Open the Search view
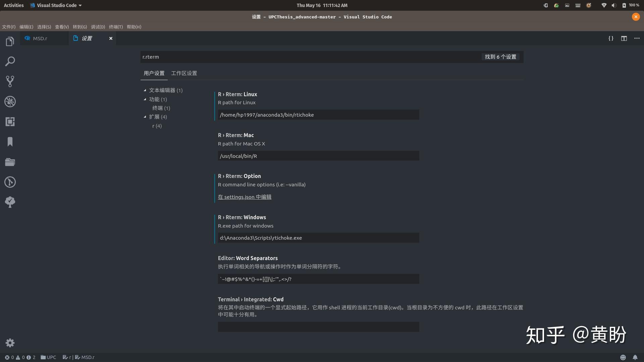The height and width of the screenshot is (362, 644). point(10,61)
